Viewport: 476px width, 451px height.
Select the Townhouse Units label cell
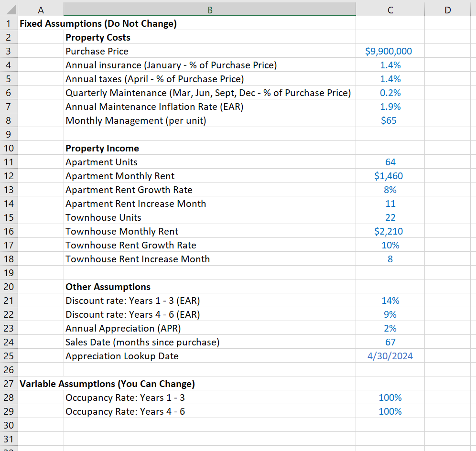tap(210, 217)
